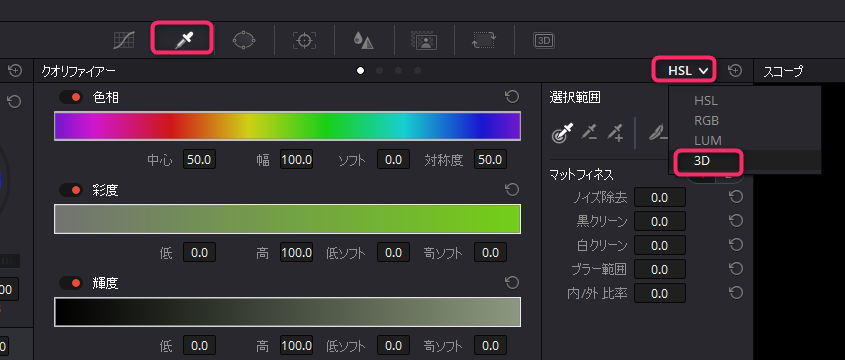The image size is (845, 360).
Task: Toggle the 彩度 (saturation) qualifier switch
Action: tap(71, 190)
